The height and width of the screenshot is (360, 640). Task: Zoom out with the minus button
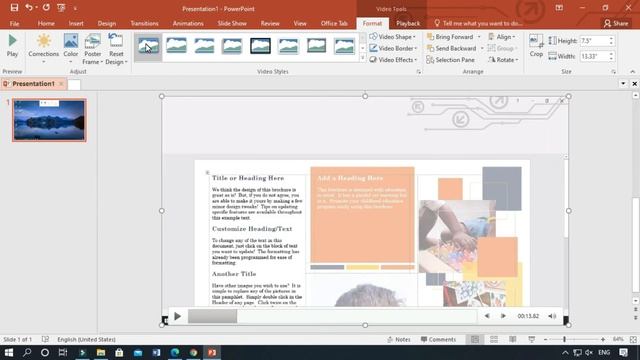pyautogui.click(x=545, y=339)
